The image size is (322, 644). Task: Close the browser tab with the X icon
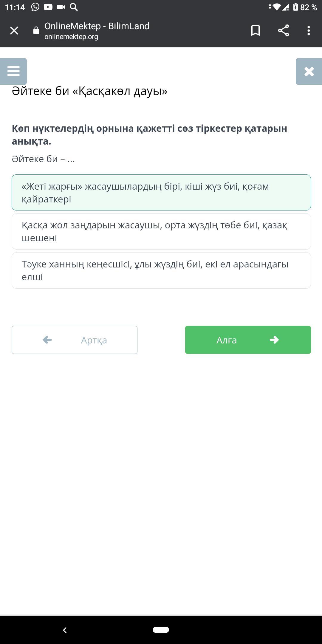click(14, 30)
